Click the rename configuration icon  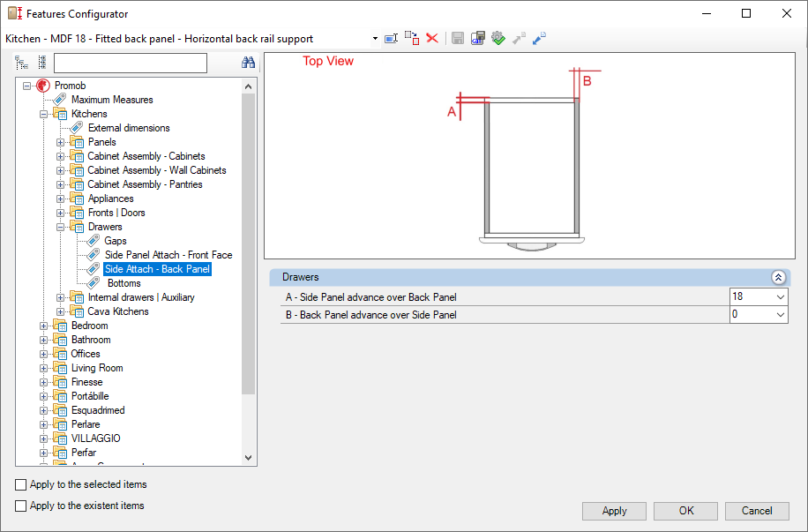point(391,39)
